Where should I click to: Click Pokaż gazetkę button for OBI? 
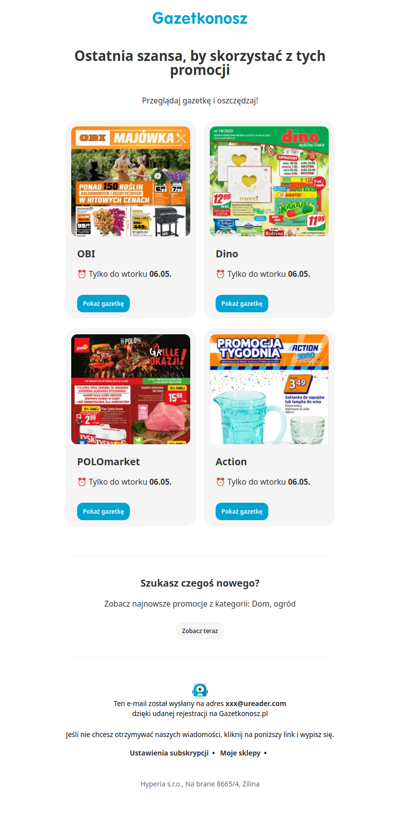(x=103, y=304)
